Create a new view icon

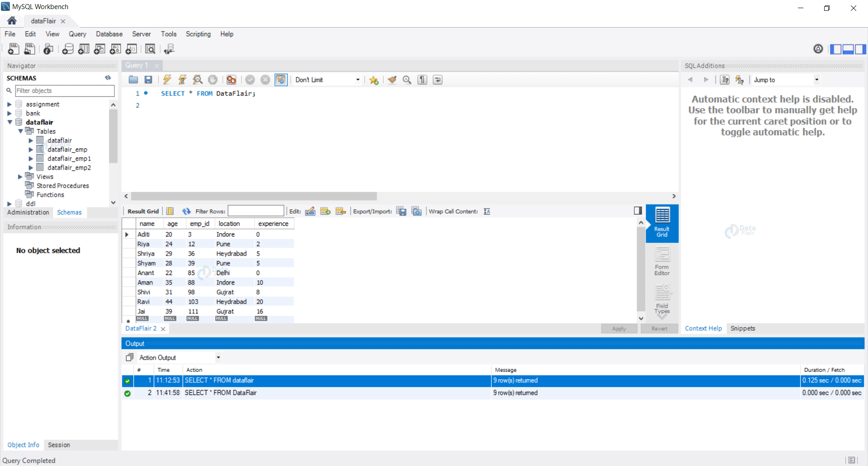pos(99,49)
